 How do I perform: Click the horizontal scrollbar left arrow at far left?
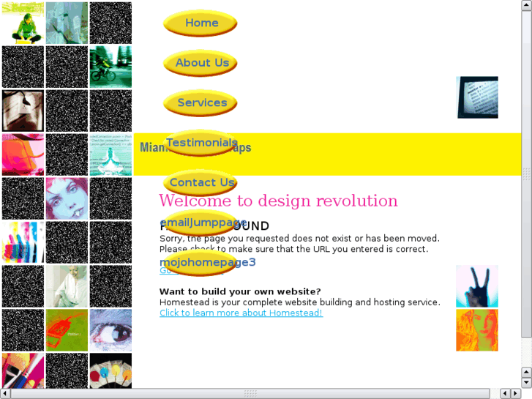pos(5,394)
